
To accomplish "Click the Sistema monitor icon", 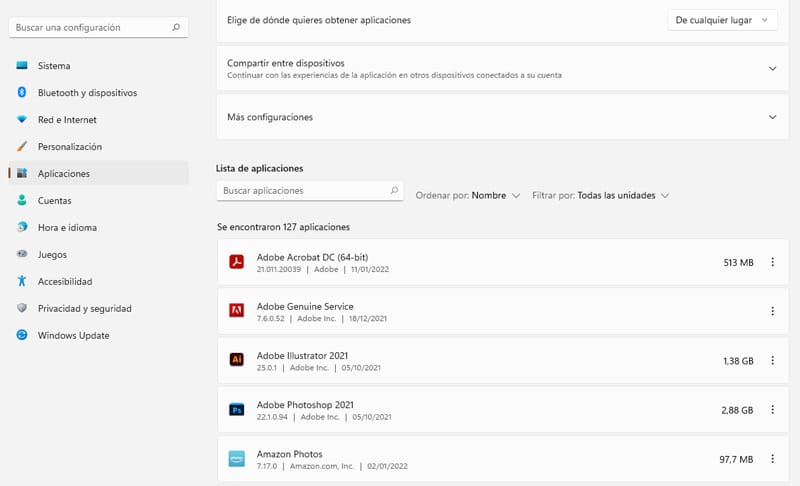I will (22, 65).
